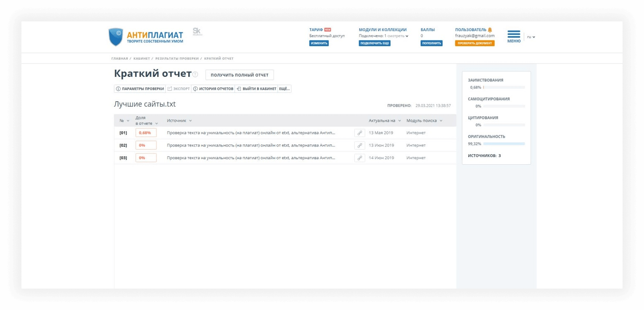Click the Тариф header label
Screen dimensions: 644x310
[x=316, y=30]
